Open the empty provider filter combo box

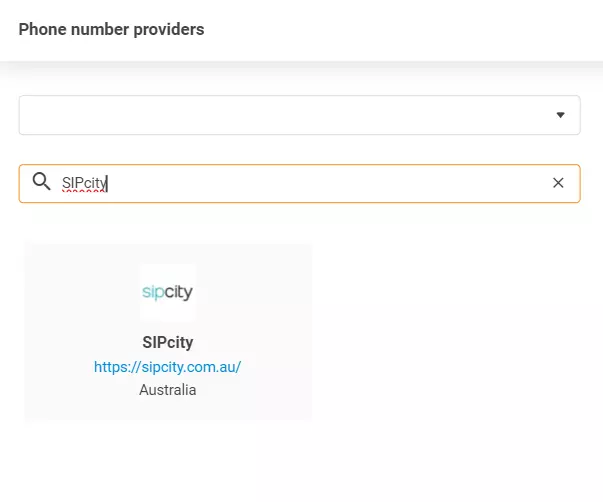[x=299, y=115]
